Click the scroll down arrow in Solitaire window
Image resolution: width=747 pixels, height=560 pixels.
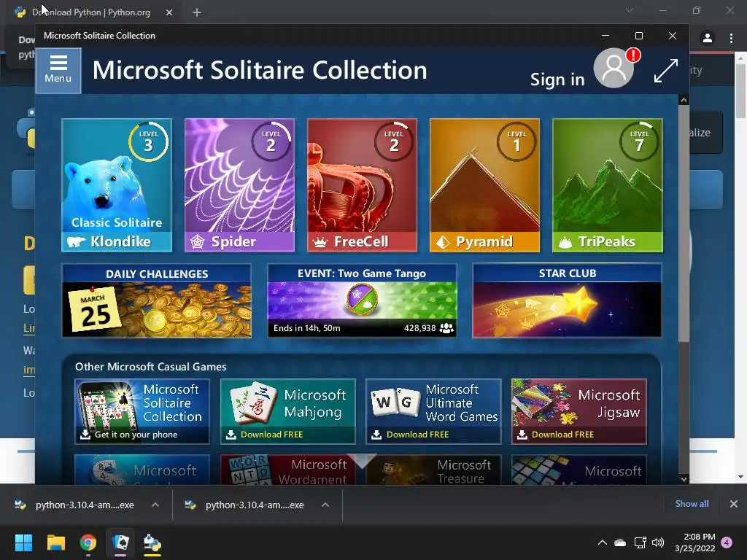684,480
